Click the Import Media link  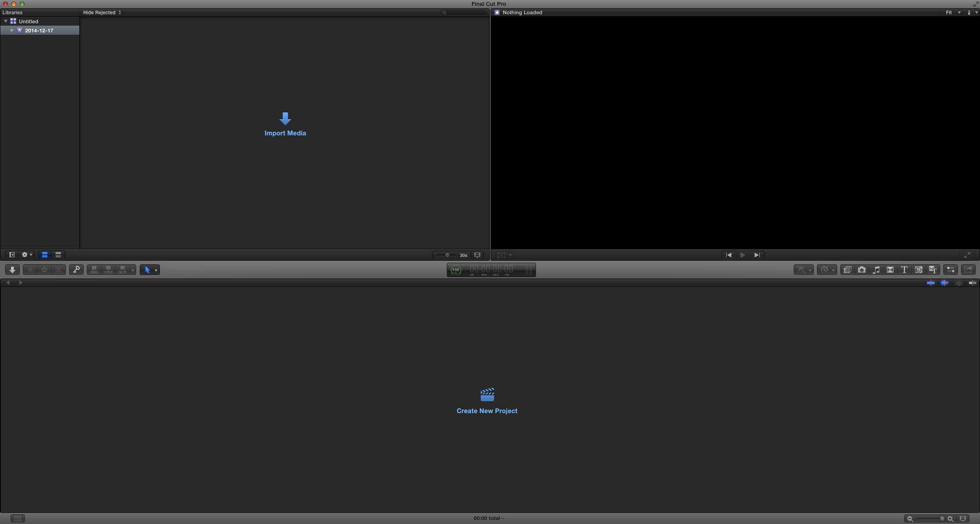[x=285, y=133]
